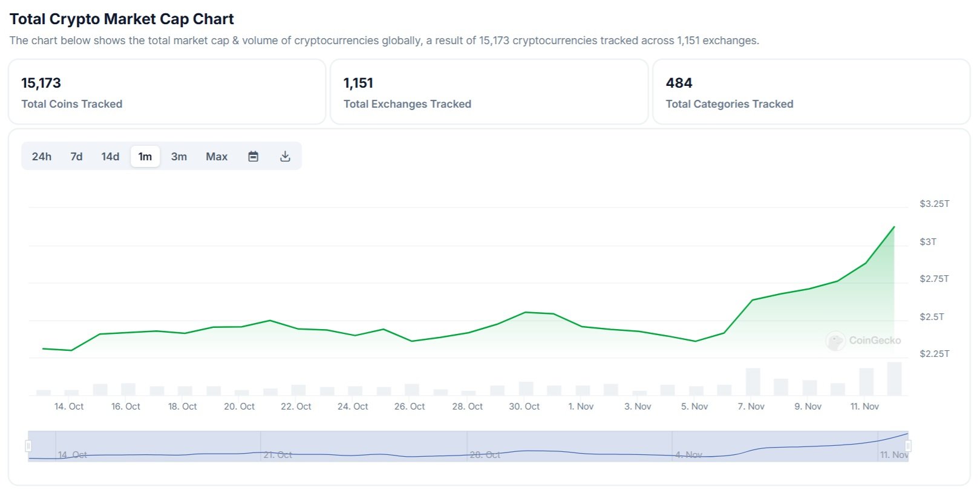The width and height of the screenshot is (980, 490).
Task: Click the Total Exchanges Tracked card
Action: [x=489, y=92]
